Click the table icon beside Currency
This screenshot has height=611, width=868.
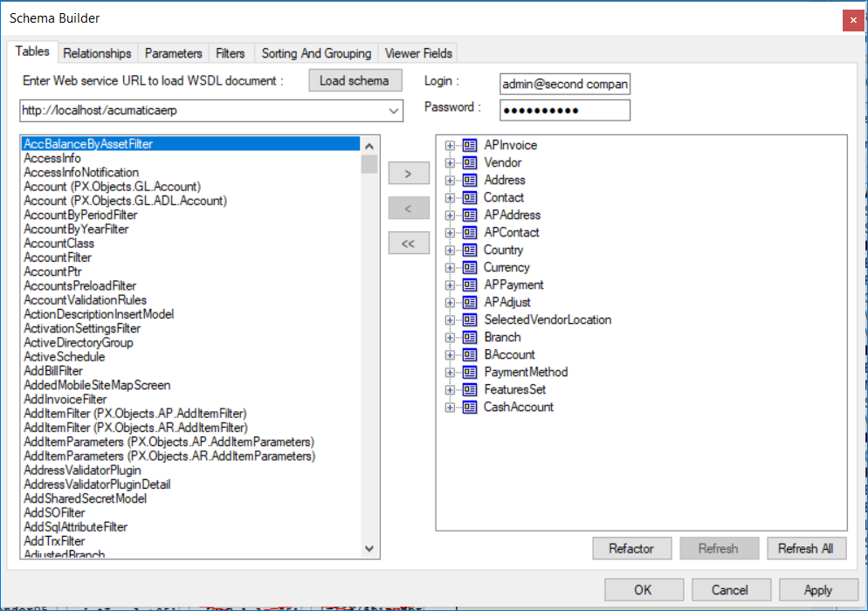click(470, 268)
